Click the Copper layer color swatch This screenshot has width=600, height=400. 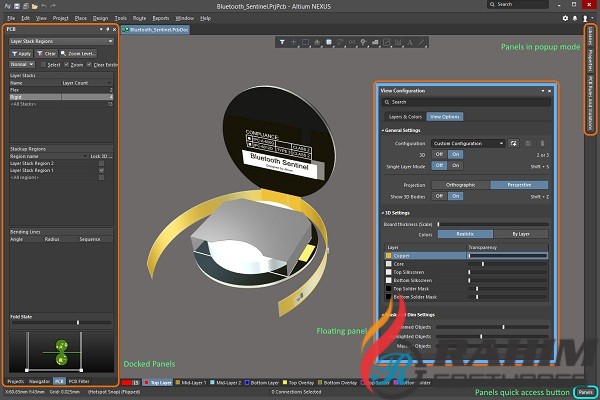click(x=388, y=256)
